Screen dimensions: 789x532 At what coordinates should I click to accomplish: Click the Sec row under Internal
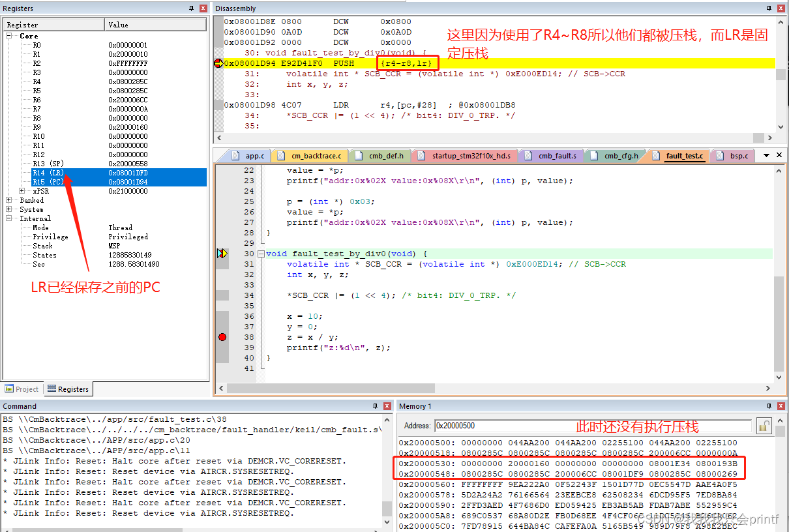[104, 264]
